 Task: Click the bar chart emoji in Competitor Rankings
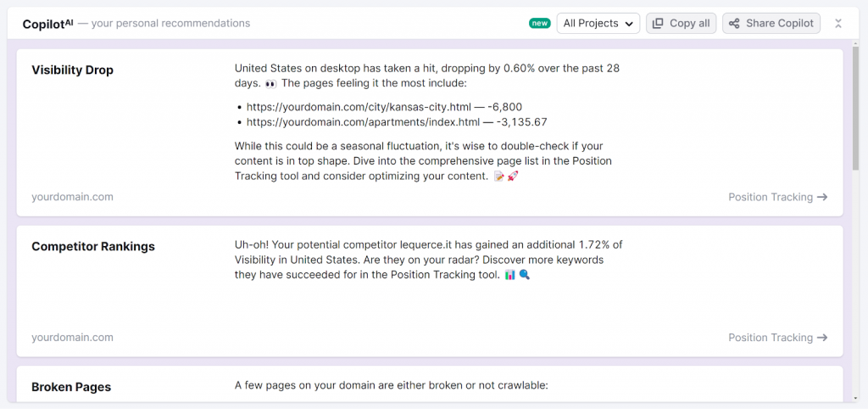click(509, 276)
